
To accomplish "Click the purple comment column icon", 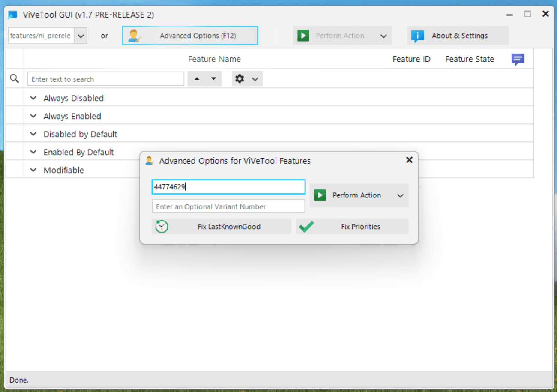I will pos(518,60).
